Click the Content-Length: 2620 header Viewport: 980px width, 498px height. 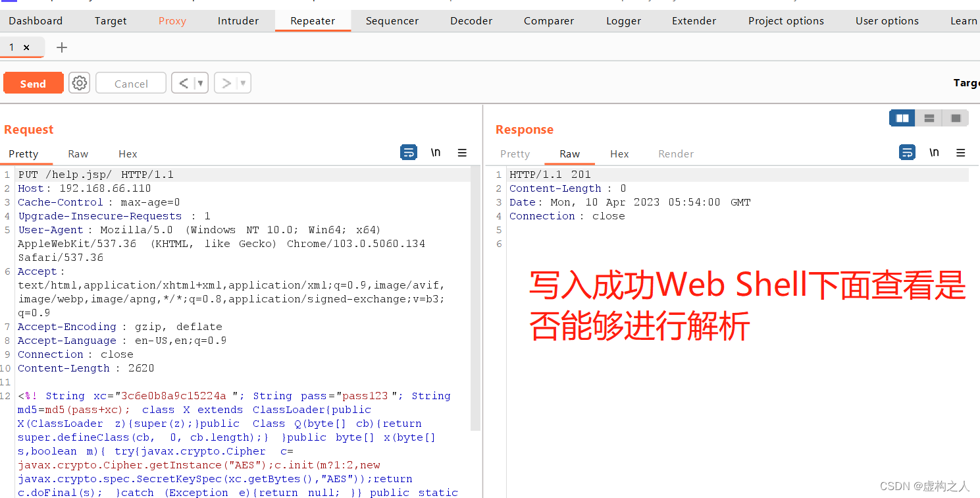click(x=86, y=368)
